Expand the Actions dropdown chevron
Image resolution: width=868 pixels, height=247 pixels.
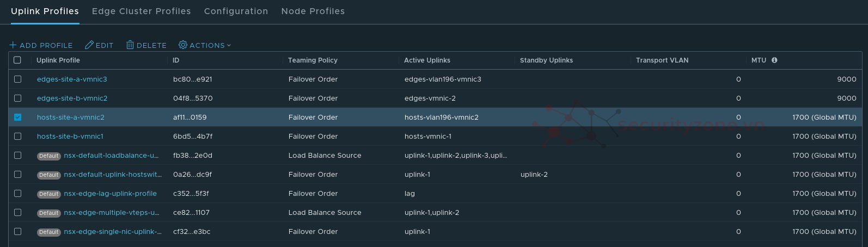click(229, 46)
